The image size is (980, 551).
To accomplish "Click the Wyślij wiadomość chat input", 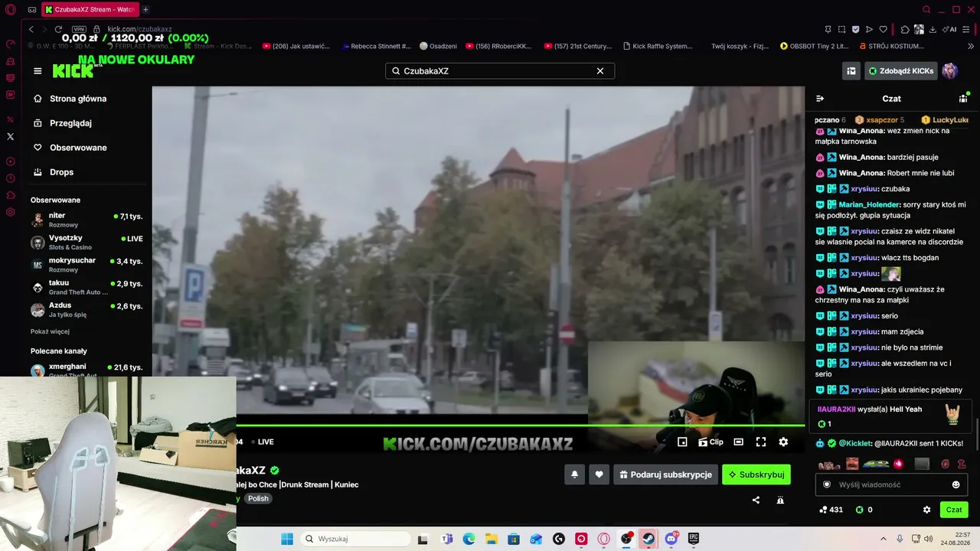I will pyautogui.click(x=891, y=484).
